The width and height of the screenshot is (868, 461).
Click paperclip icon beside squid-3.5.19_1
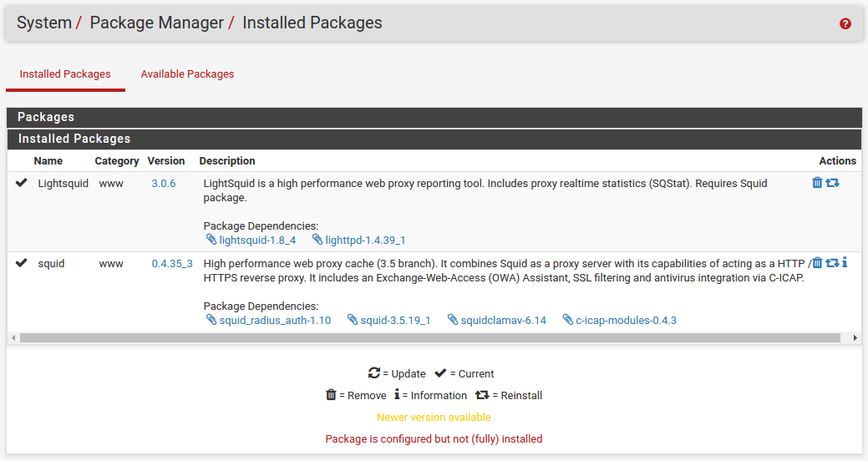click(x=352, y=320)
